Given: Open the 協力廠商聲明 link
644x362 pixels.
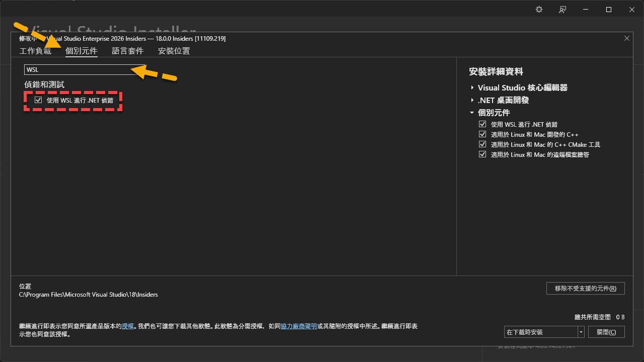Looking at the screenshot, I should (x=299, y=326).
